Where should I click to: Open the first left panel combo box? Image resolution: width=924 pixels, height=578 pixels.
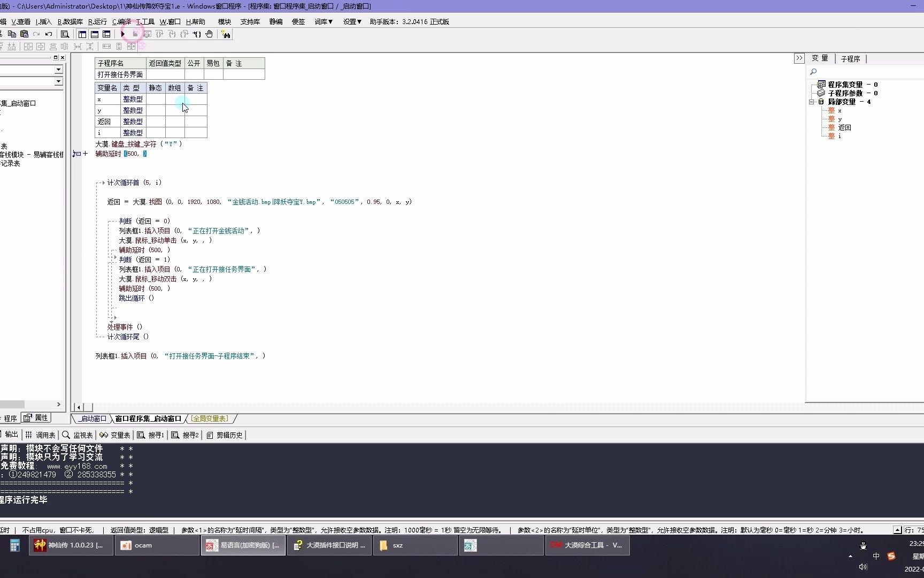pos(58,70)
